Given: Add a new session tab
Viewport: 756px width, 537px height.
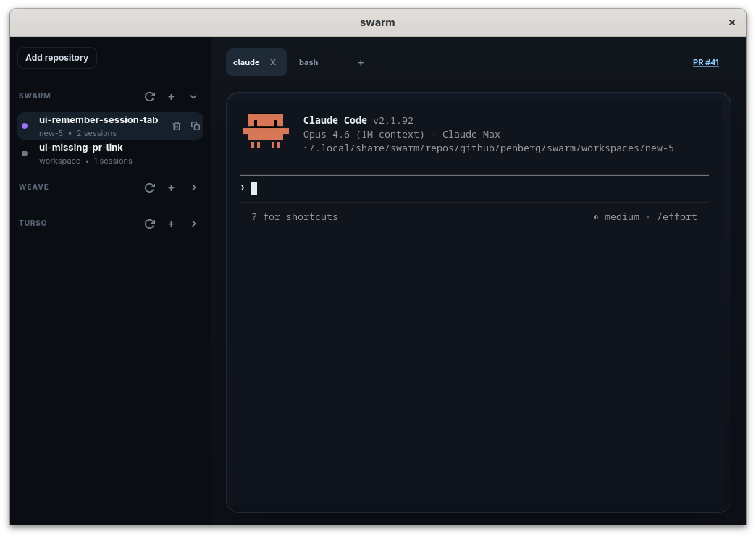Looking at the screenshot, I should coord(361,63).
